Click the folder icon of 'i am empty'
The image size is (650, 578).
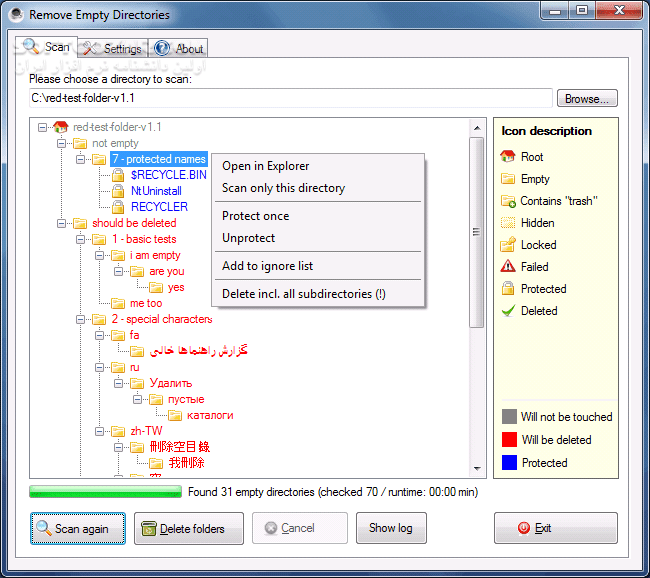(118, 255)
